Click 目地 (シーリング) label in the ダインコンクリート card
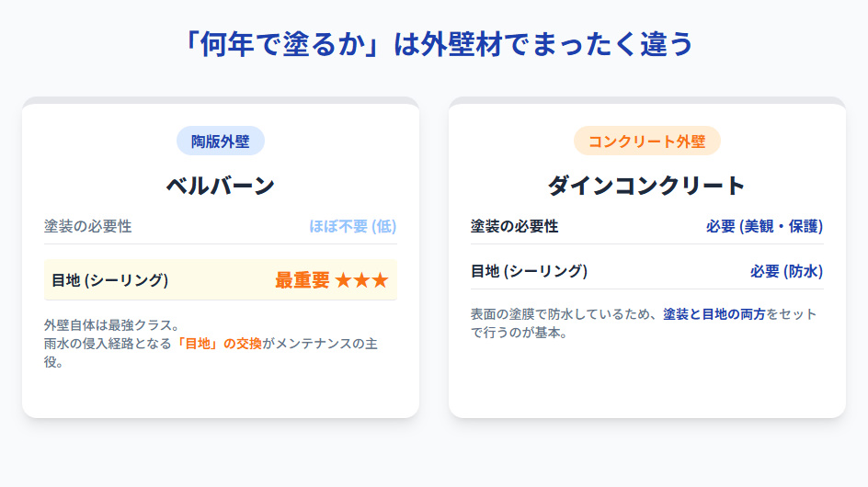The height and width of the screenshot is (487, 868). 529,271
